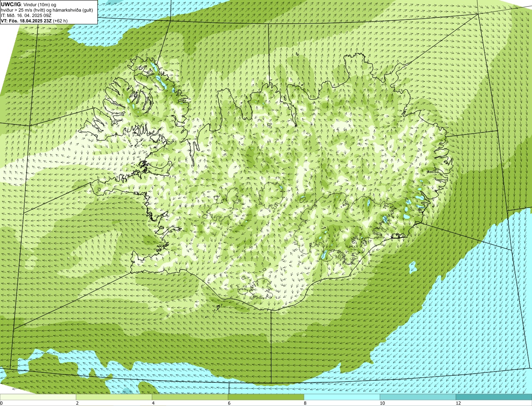Select the light yellow-green 2–4 m/s colour band

(x=114, y=397)
